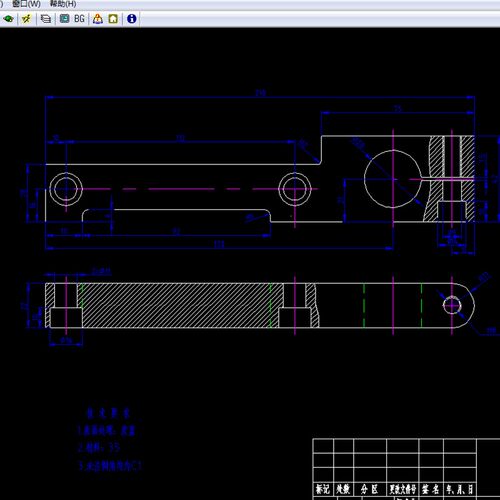Click the green eye view icon
500x500 pixels.
(x=8, y=19)
